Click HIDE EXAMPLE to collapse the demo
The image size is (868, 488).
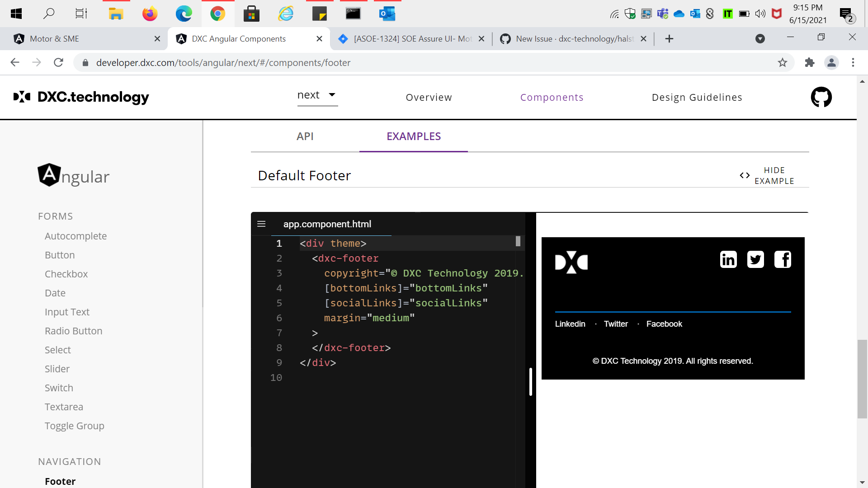click(774, 175)
